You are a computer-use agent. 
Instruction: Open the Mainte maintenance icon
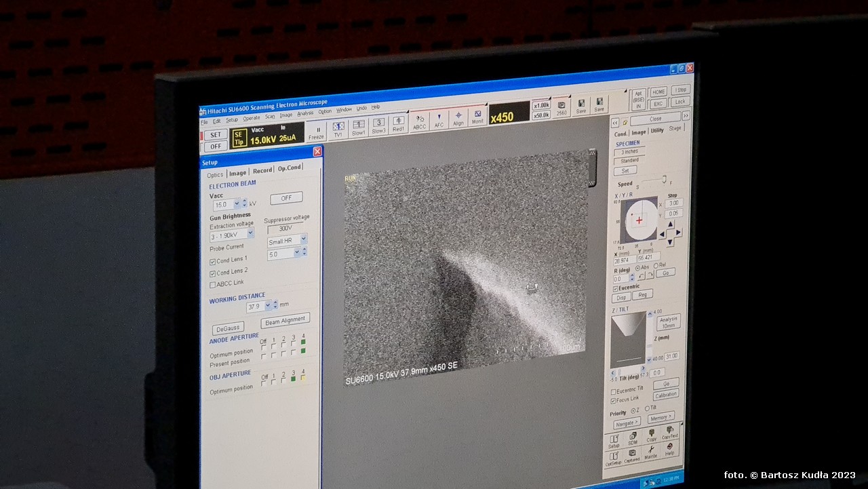pyautogui.click(x=651, y=452)
